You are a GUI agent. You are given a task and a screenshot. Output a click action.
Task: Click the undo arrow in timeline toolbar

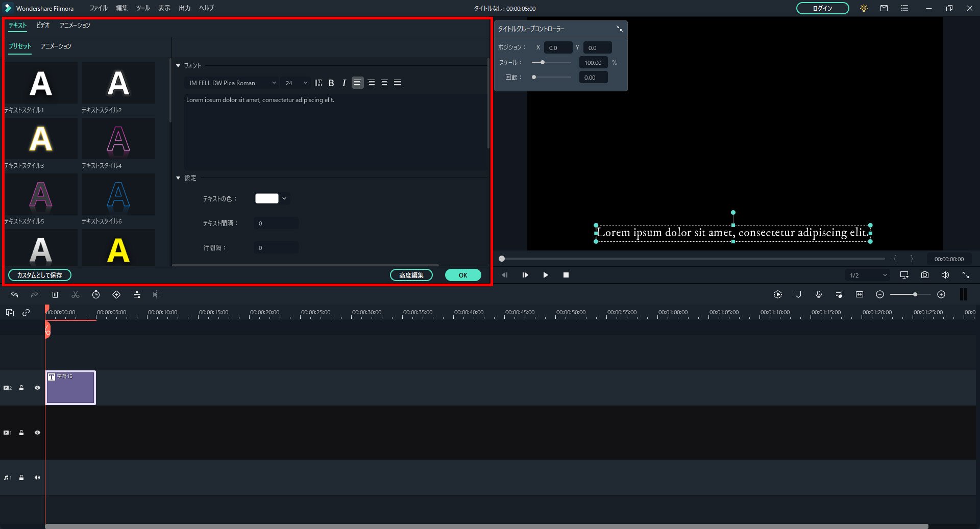14,294
